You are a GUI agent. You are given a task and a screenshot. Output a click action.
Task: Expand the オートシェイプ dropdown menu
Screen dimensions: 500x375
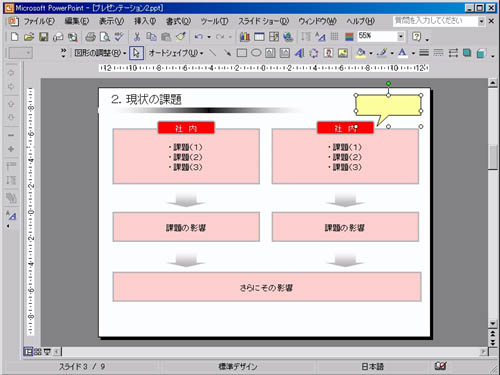[x=176, y=53]
